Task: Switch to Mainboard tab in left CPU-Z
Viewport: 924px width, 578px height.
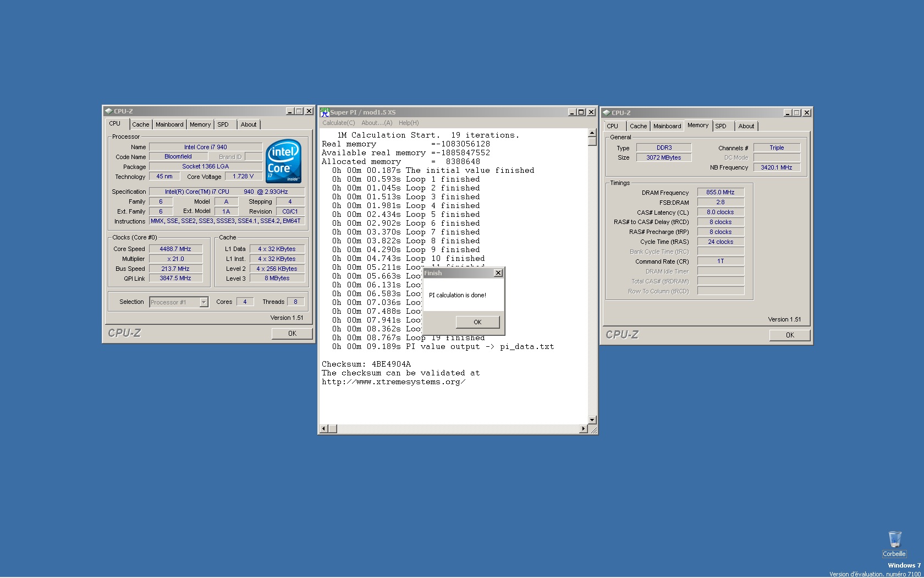Action: [x=169, y=124]
